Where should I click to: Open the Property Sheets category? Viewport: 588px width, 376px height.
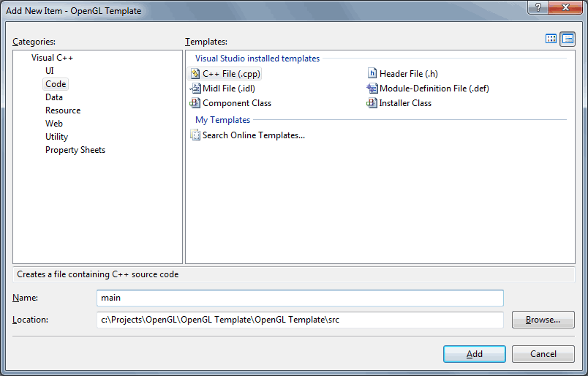point(75,150)
